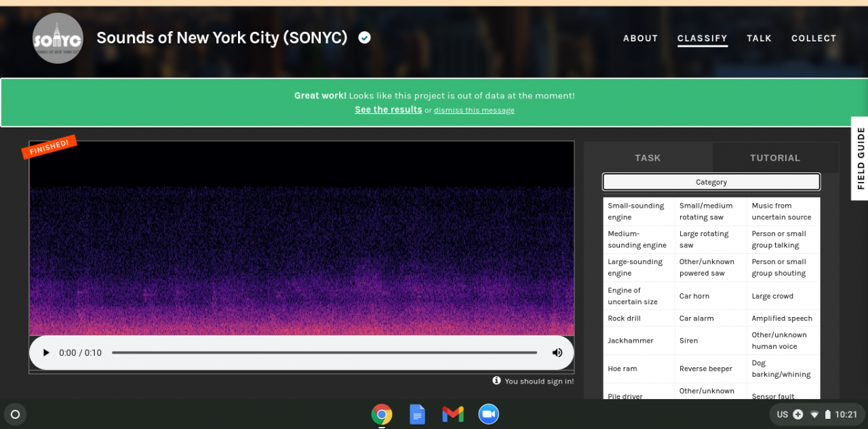Select Person or small group talking
Screen dimensions: 868x429
(x=783, y=240)
